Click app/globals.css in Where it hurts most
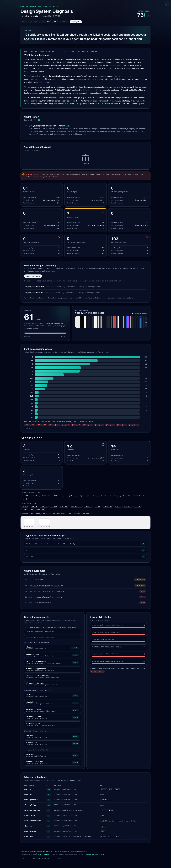Image resolution: width=171 pixels, height=868 pixels. pyautogui.click(x=85, y=580)
